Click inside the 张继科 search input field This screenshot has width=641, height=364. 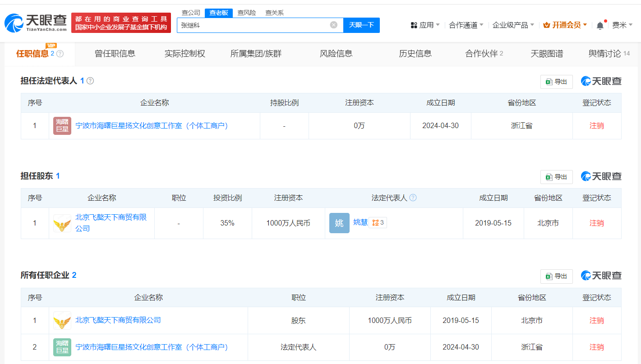[248, 25]
